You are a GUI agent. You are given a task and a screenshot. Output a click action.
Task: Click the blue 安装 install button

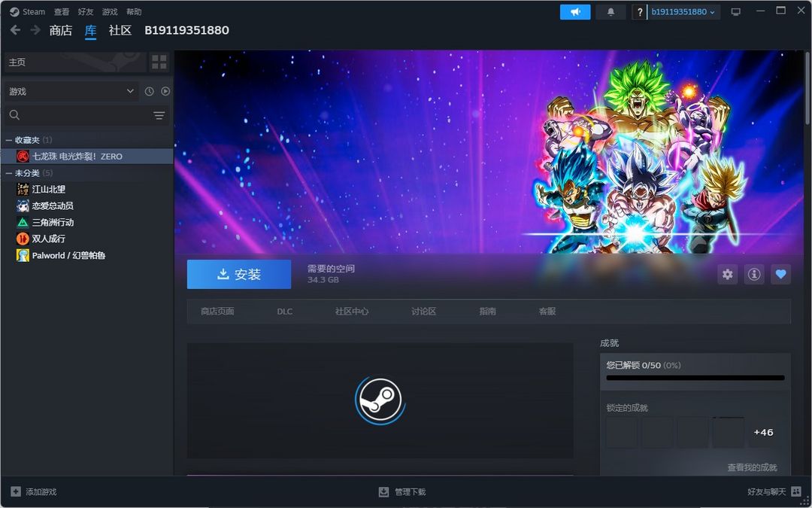[239, 274]
